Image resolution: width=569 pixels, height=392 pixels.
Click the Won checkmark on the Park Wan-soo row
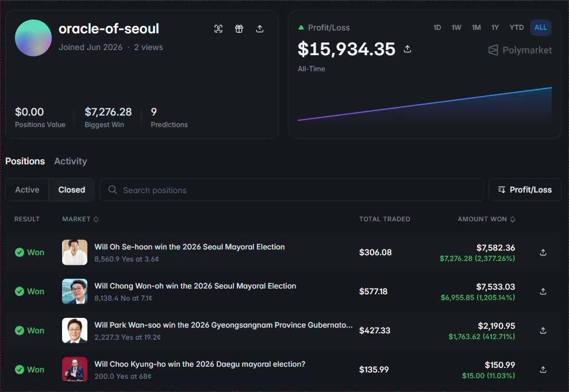point(20,330)
